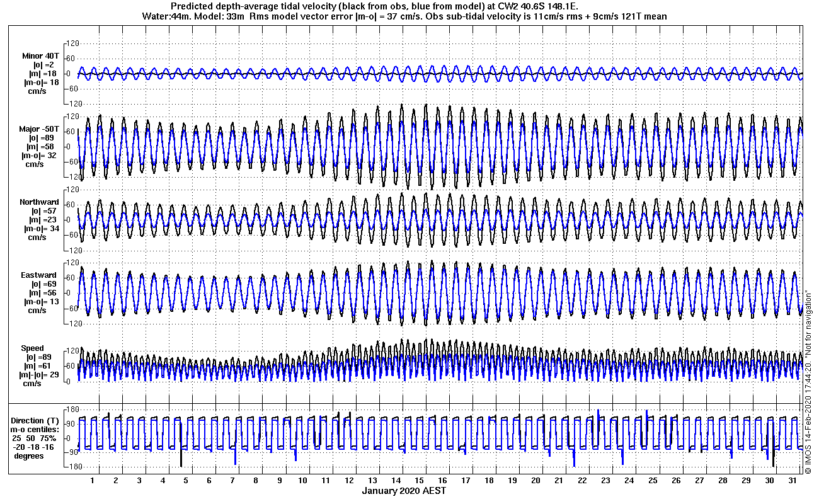Click day '18' on the date axis

pyautogui.click(x=488, y=480)
